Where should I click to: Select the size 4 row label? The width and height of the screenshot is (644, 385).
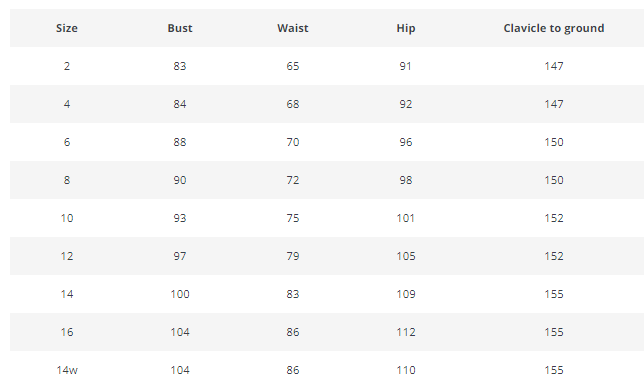[67, 104]
